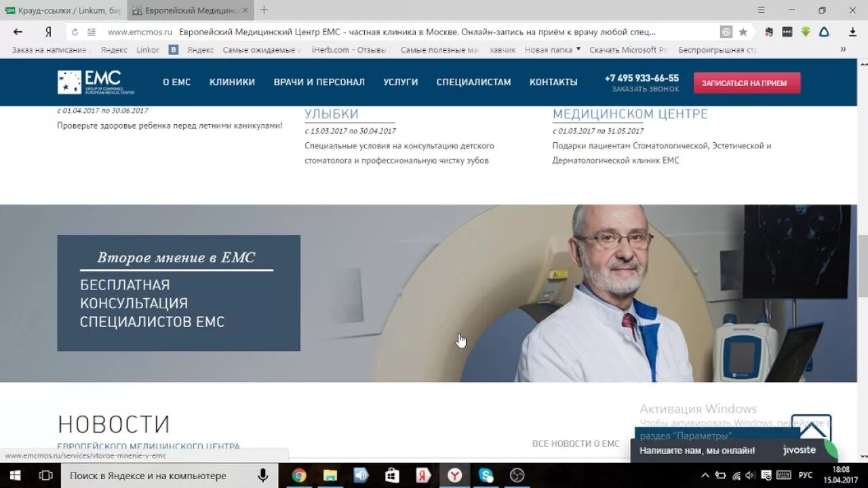Open File Explorer from taskbar
This screenshot has width=868, height=488.
point(330,476)
